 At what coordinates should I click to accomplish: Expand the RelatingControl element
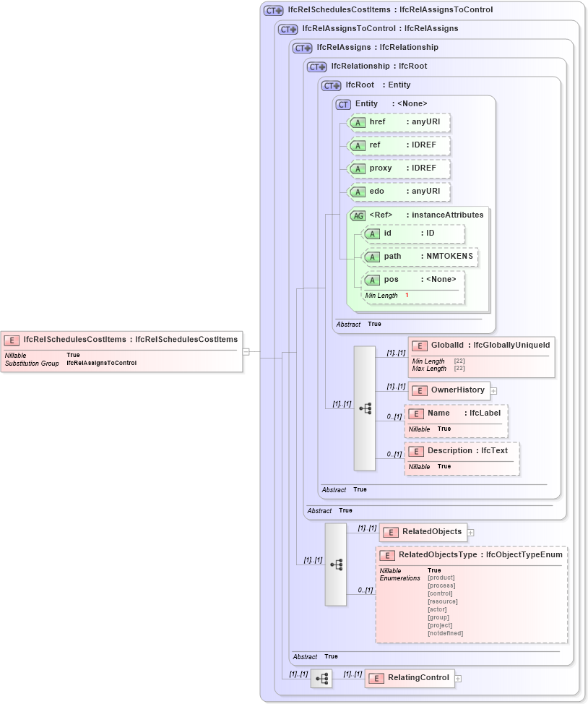tap(459, 678)
